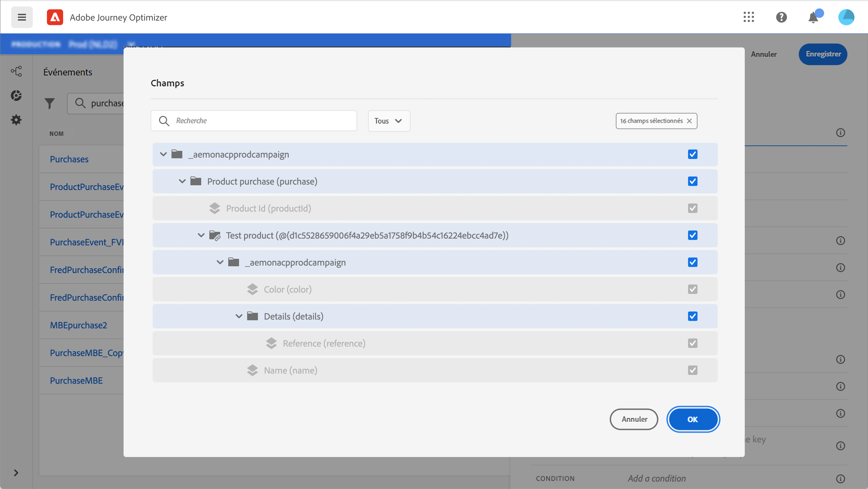Image resolution: width=868 pixels, height=489 pixels.
Task: Uncheck the Product purchase (purchase) checkbox
Action: point(692,181)
